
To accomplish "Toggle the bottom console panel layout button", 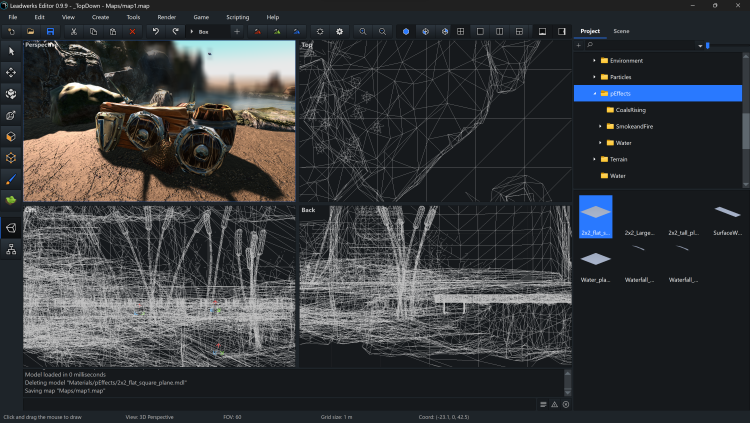I will (x=542, y=31).
